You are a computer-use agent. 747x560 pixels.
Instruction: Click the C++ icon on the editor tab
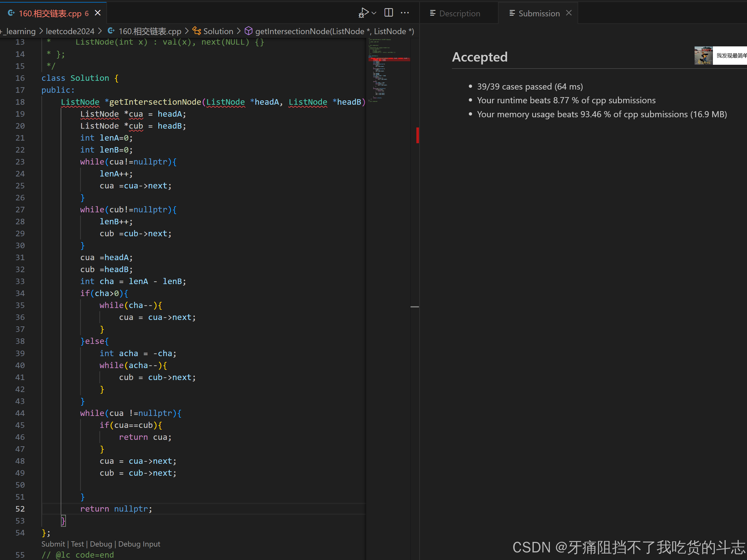click(x=11, y=13)
